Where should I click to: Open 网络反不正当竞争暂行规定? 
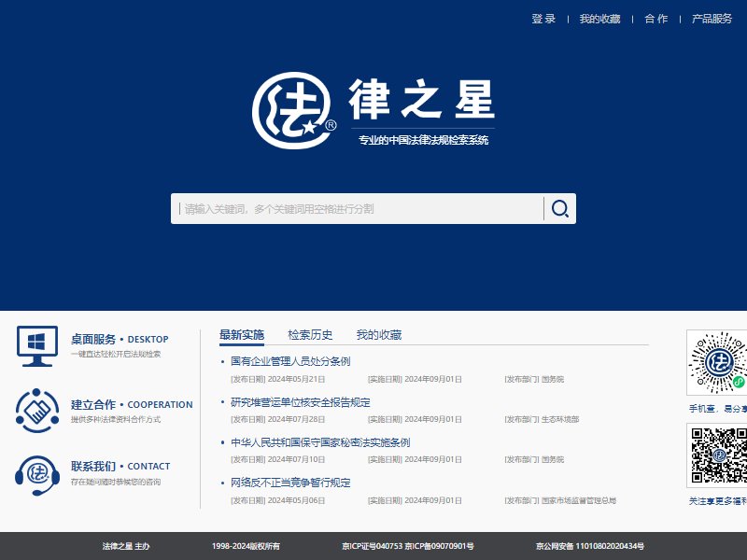tap(290, 483)
